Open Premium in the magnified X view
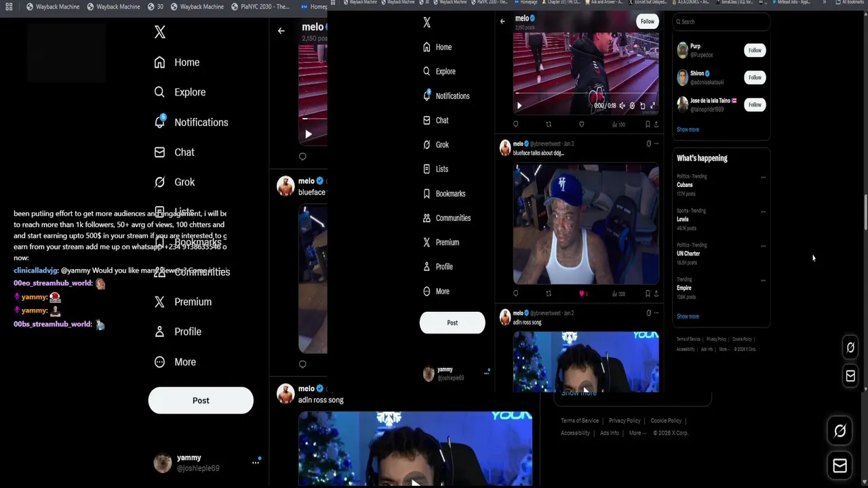 [x=183, y=302]
